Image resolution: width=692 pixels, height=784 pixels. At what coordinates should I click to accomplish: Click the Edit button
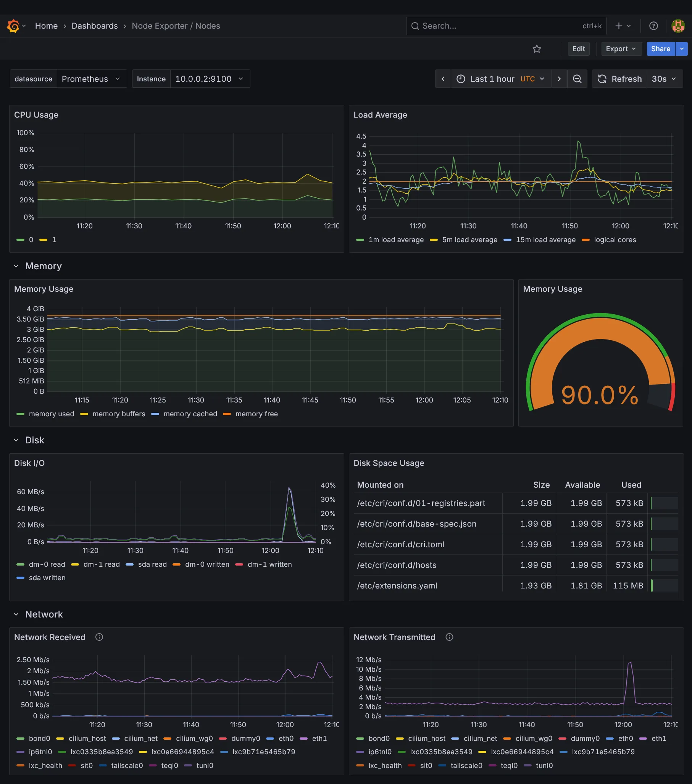coord(579,49)
